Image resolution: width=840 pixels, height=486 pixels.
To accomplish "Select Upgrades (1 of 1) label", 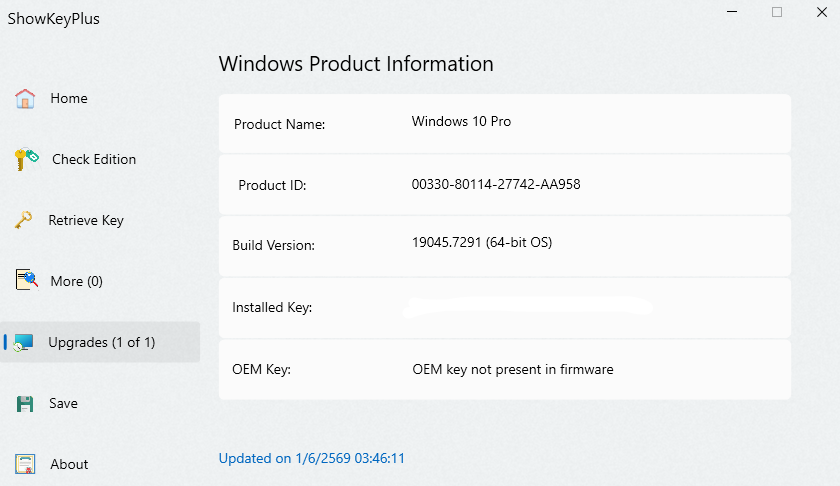I will [x=102, y=342].
